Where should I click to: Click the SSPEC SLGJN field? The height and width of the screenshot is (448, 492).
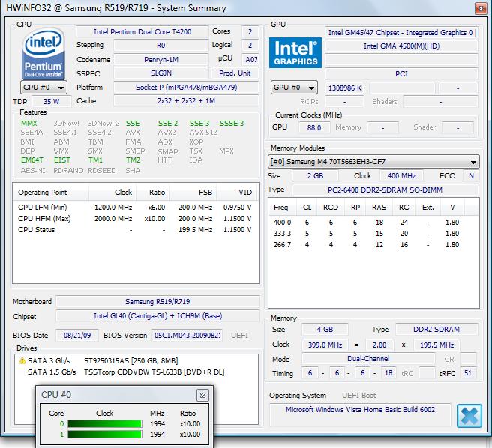(x=161, y=73)
